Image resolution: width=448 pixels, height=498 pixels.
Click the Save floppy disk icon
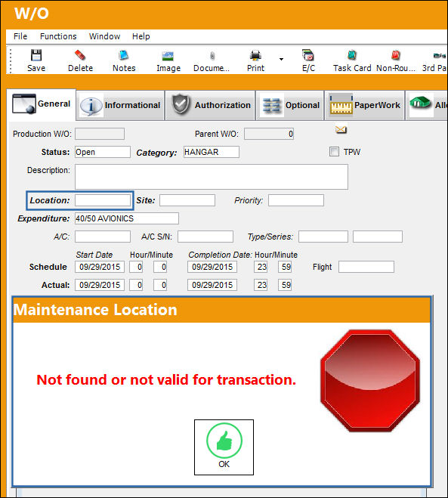(36, 56)
